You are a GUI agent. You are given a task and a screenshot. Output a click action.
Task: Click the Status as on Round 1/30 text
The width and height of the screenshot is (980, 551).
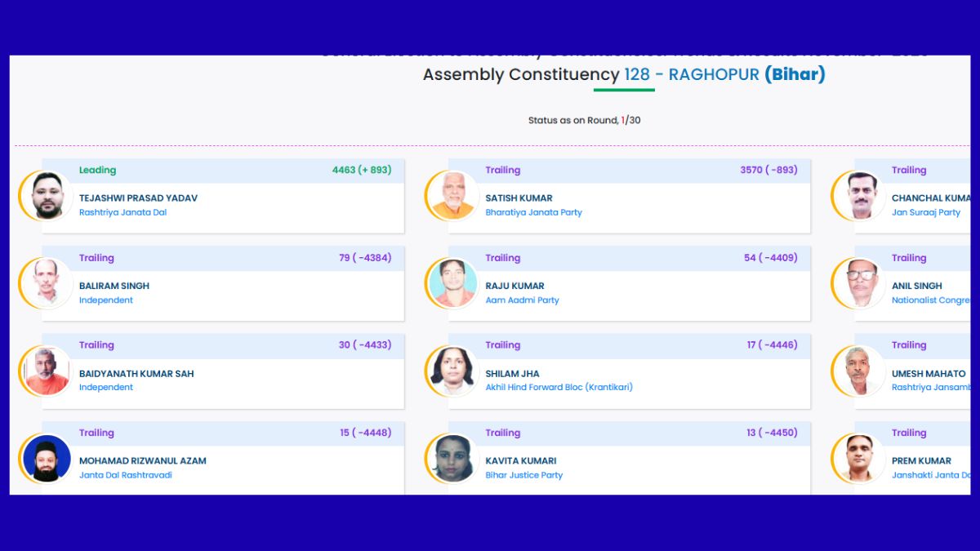(584, 120)
